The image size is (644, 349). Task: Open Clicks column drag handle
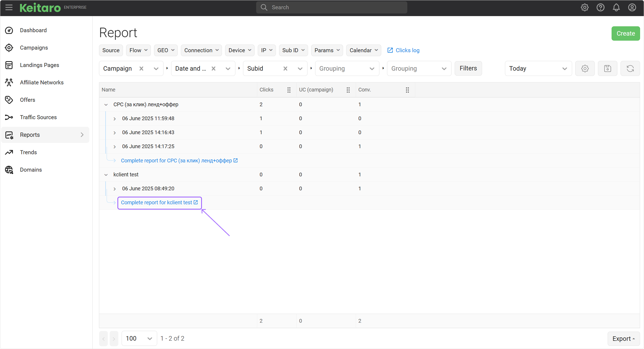[x=289, y=90]
